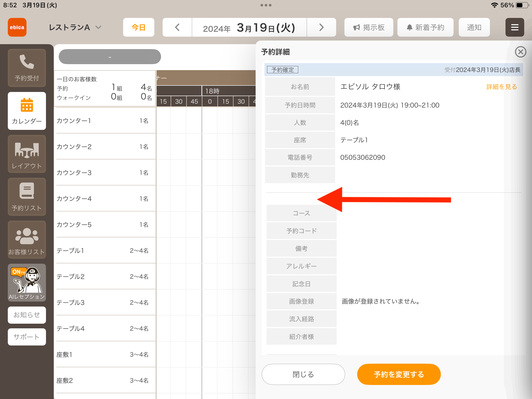The image size is (532, 399).
Task: Select the カウンター5 seat row
Action: tap(106, 224)
